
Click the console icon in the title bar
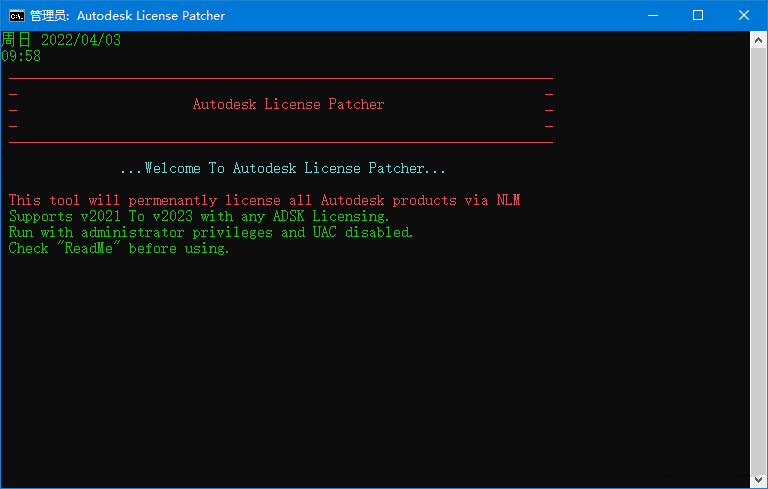pos(17,15)
